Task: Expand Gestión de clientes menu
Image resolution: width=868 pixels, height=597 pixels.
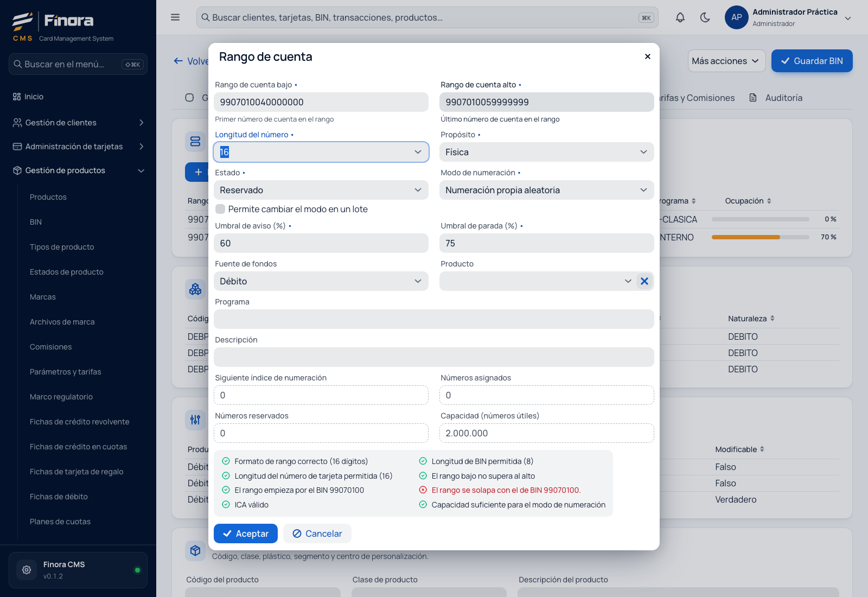Action: 78,123
